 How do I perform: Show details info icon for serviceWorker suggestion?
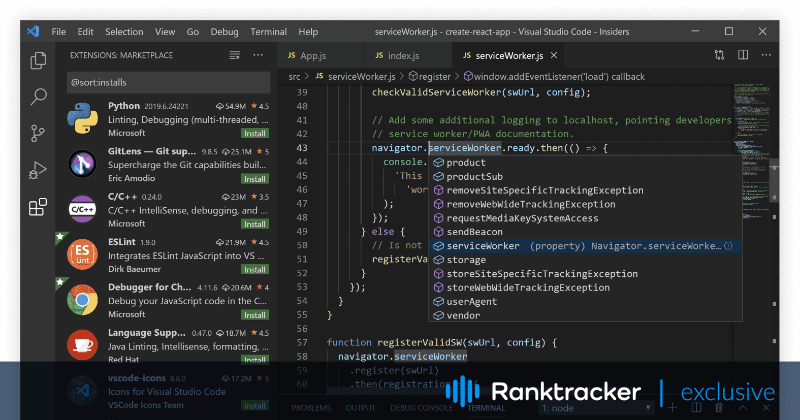pyautogui.click(x=729, y=246)
